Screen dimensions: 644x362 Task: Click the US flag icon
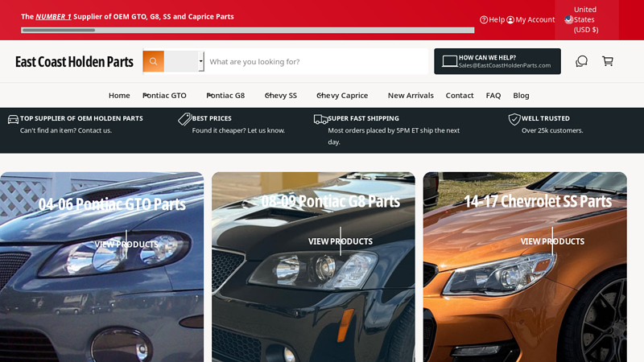pyautogui.click(x=568, y=19)
